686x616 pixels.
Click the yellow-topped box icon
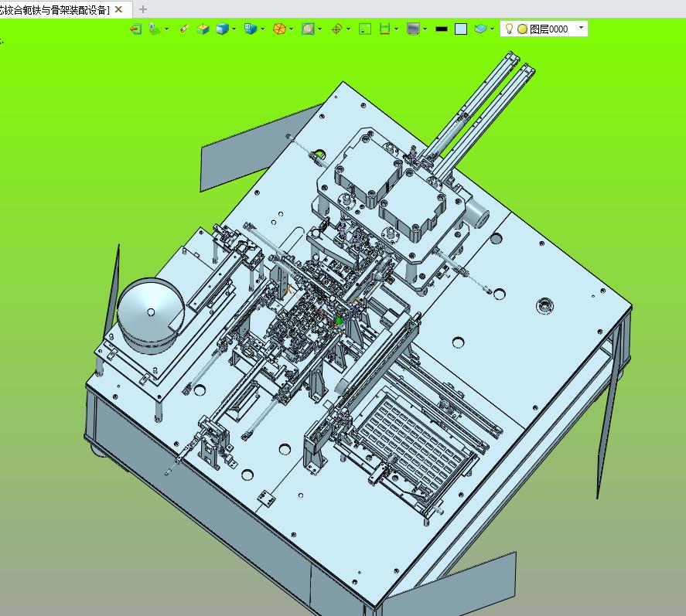(203, 29)
